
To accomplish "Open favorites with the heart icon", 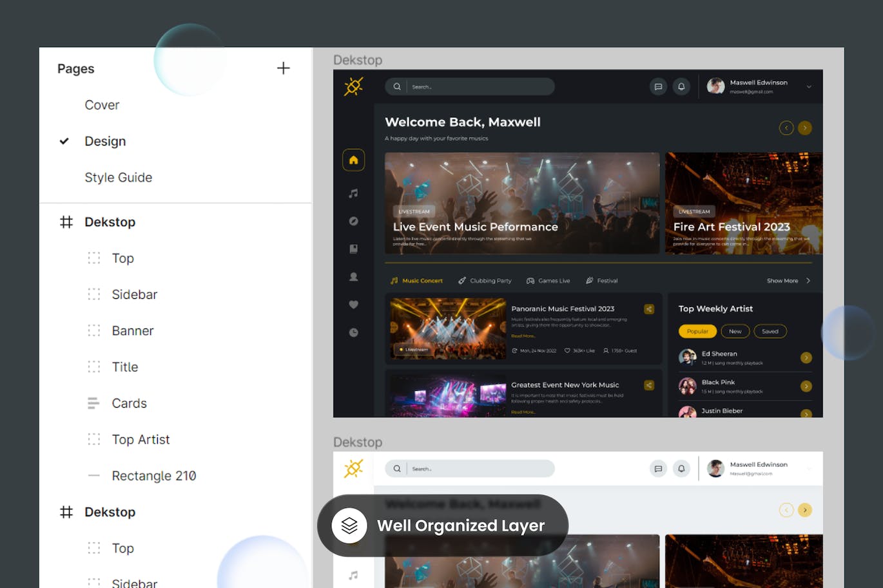I will click(353, 304).
